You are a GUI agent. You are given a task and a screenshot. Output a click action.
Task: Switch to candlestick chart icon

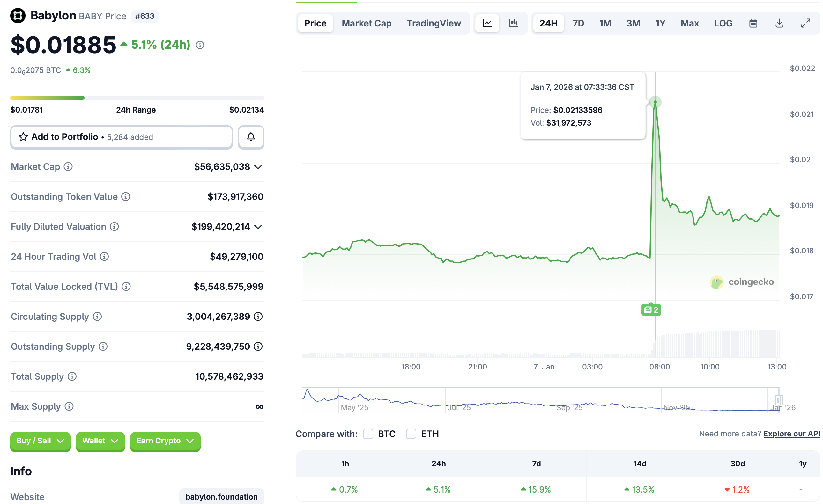pos(513,23)
